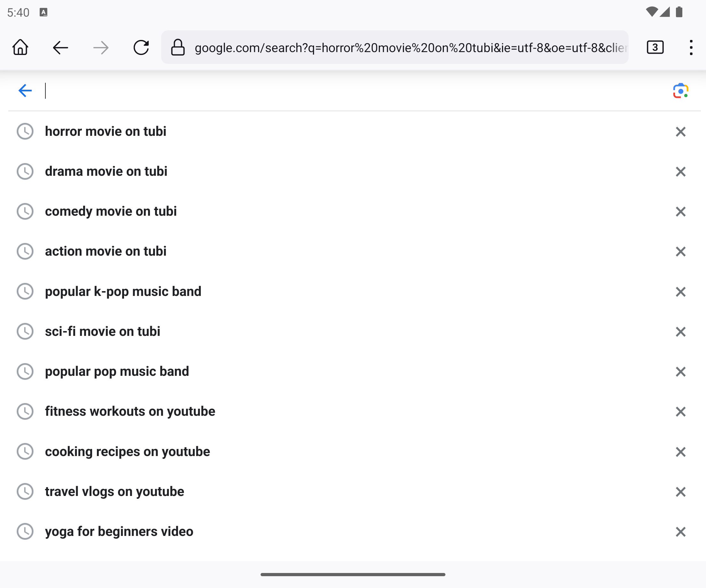Select suggestion 'sci-fi movie on tubi'
Viewport: 706px width, 588px height.
pos(353,331)
